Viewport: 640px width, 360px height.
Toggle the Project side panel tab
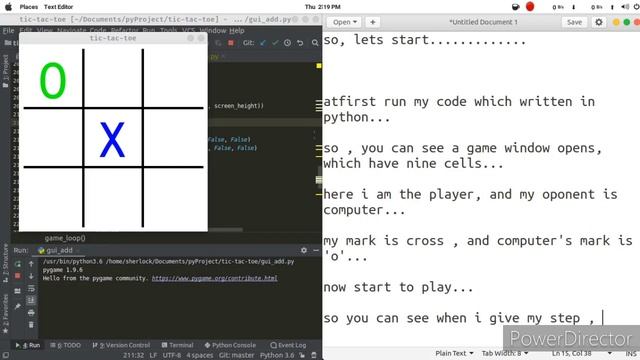pyautogui.click(x=5, y=71)
